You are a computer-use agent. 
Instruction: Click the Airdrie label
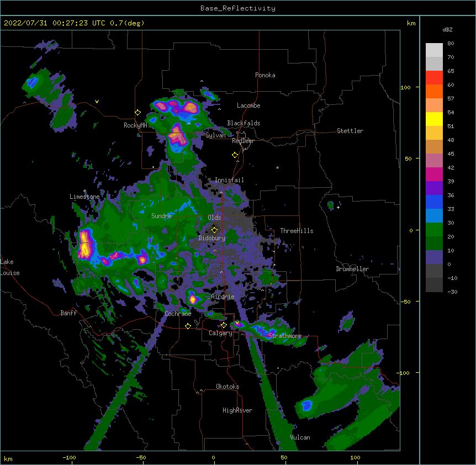223,297
